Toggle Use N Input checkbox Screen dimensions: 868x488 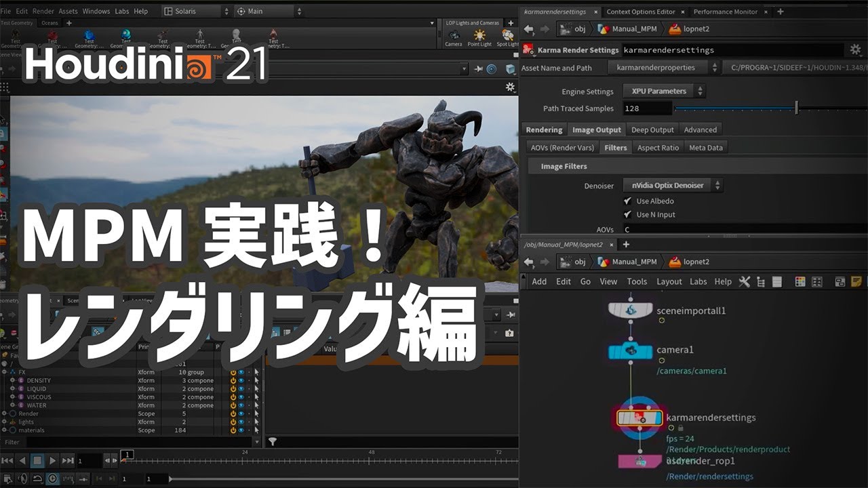[627, 215]
